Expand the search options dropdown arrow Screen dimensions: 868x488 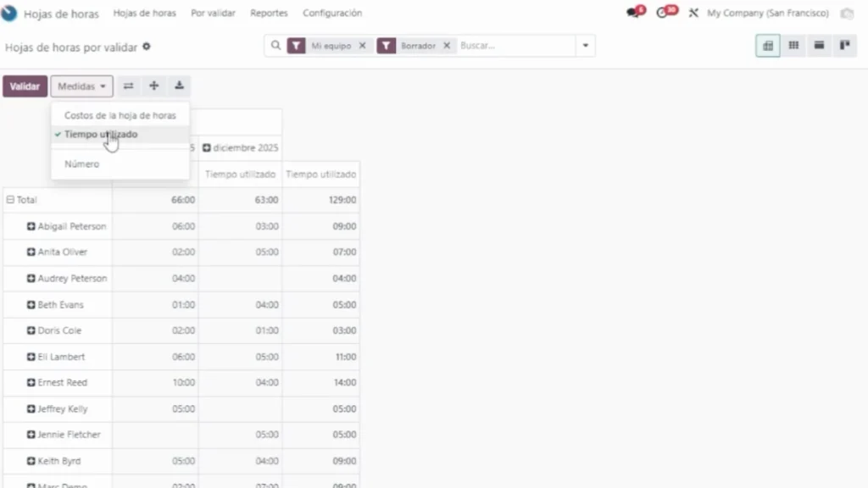585,46
